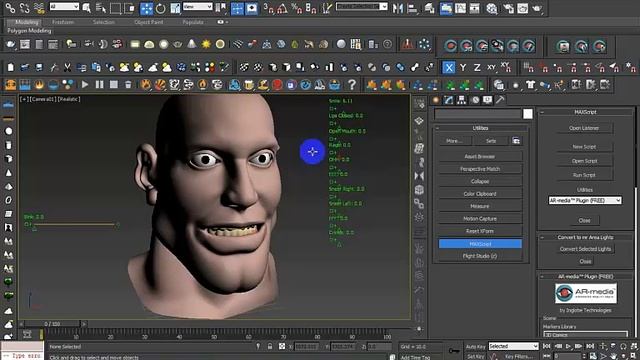Select the Link tool in main toolbar
This screenshot has width=640, height=360.
10,8
